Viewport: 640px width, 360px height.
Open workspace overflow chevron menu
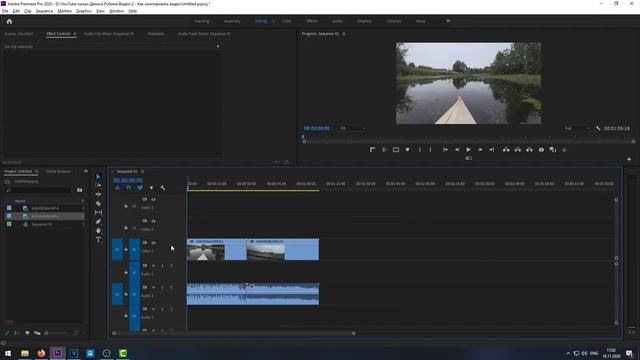tap(448, 21)
